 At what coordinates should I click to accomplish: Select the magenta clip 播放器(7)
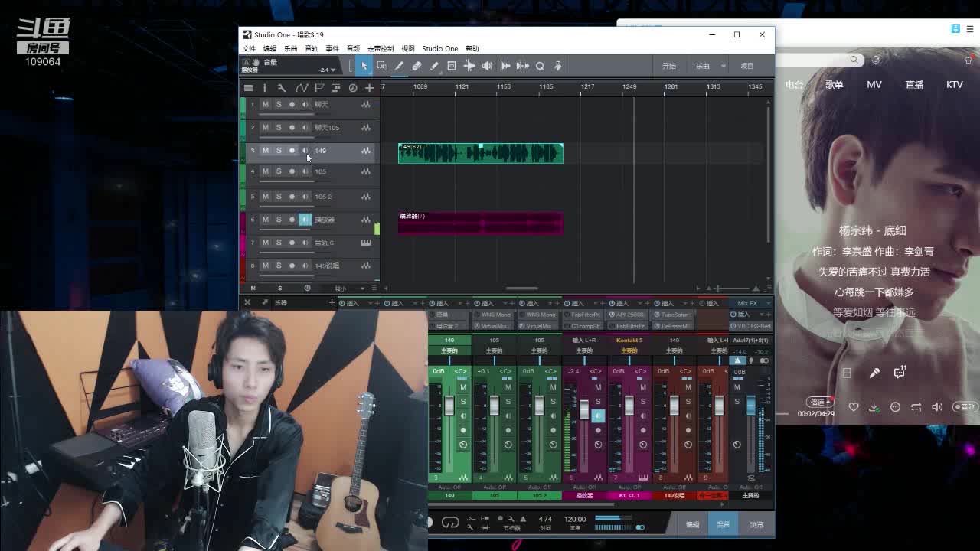tap(481, 223)
